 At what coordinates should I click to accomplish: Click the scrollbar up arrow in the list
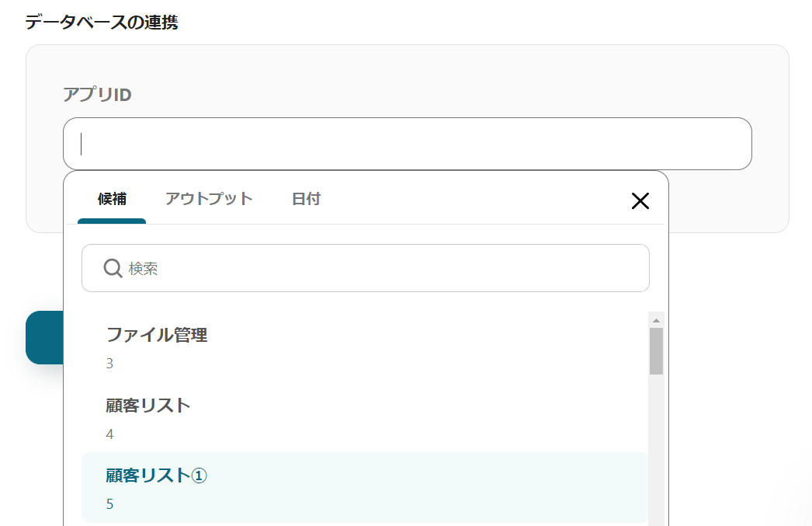coord(656,320)
